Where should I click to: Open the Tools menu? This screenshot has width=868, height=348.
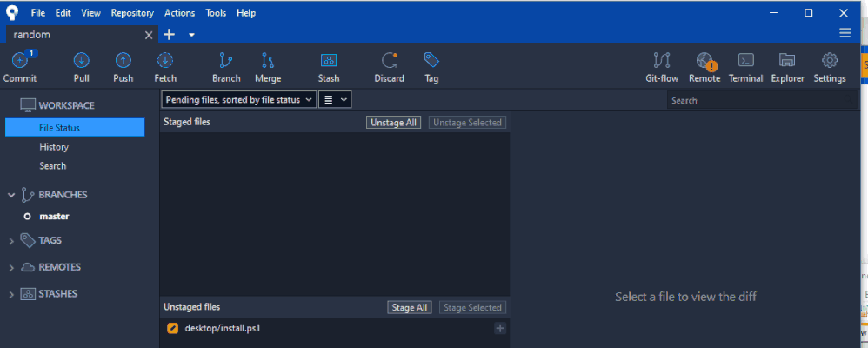pos(216,13)
